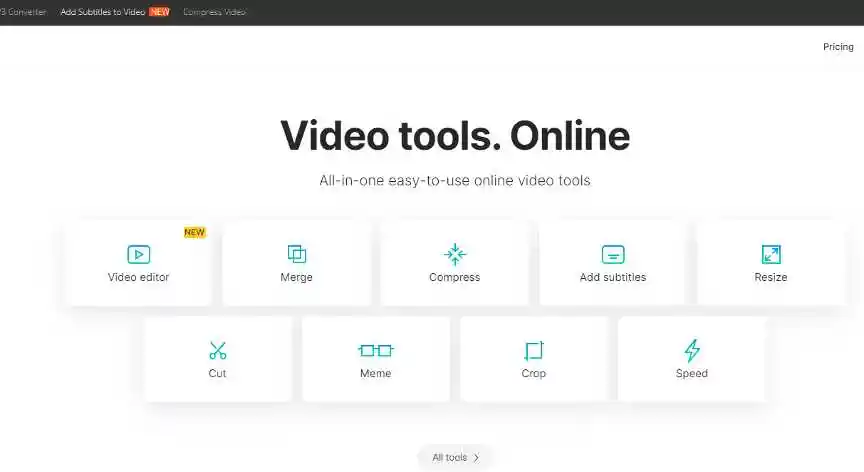Click the 'Video tools. Online' heading
The width and height of the screenshot is (864, 472).
(455, 135)
